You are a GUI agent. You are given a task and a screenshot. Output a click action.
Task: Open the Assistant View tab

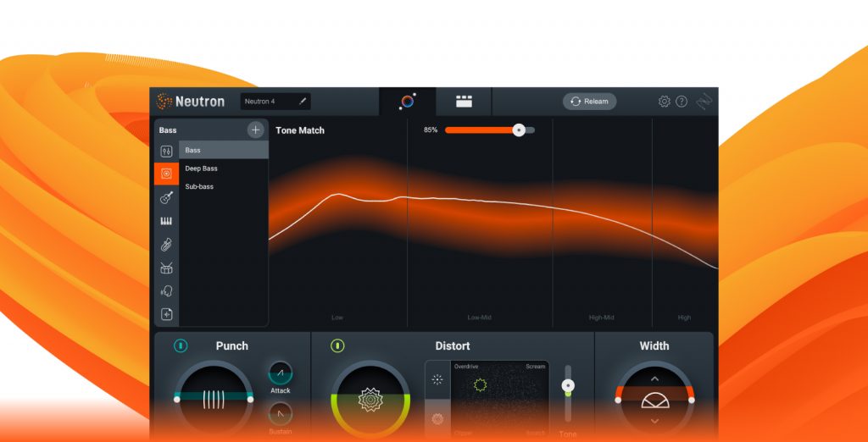pyautogui.click(x=408, y=102)
